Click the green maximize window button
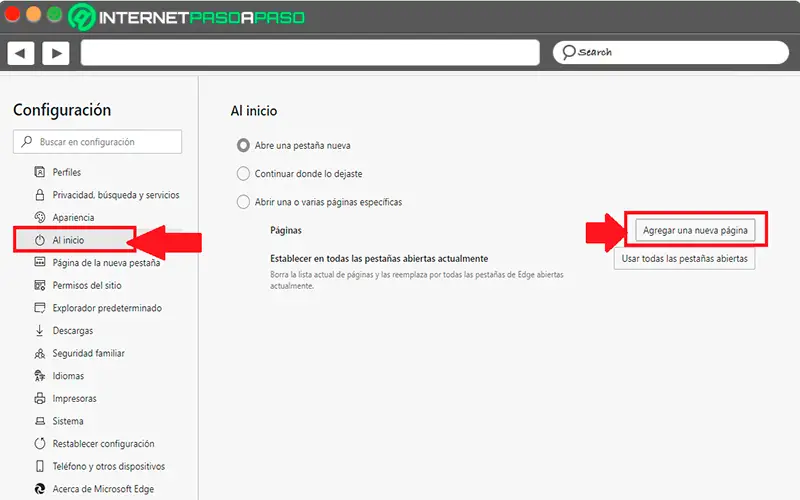The width and height of the screenshot is (800, 500). 55,13
